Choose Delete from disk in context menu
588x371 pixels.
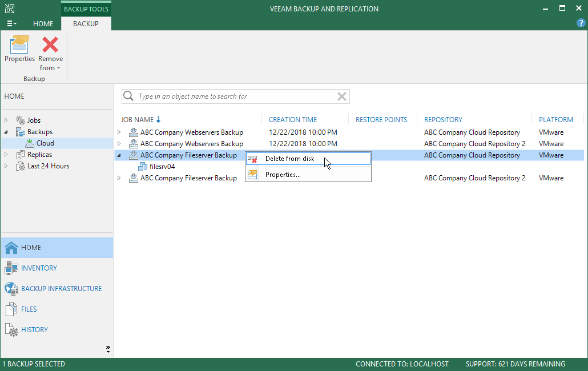[x=308, y=159]
